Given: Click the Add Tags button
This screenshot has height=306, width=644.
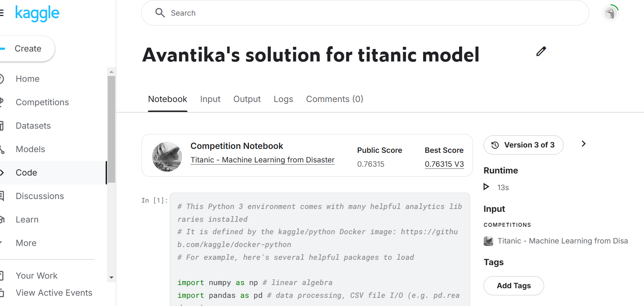Looking at the screenshot, I should (513, 286).
